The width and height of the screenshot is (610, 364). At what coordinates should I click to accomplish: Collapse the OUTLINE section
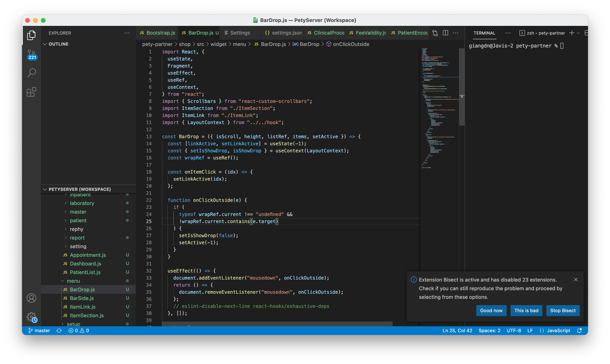click(45, 44)
